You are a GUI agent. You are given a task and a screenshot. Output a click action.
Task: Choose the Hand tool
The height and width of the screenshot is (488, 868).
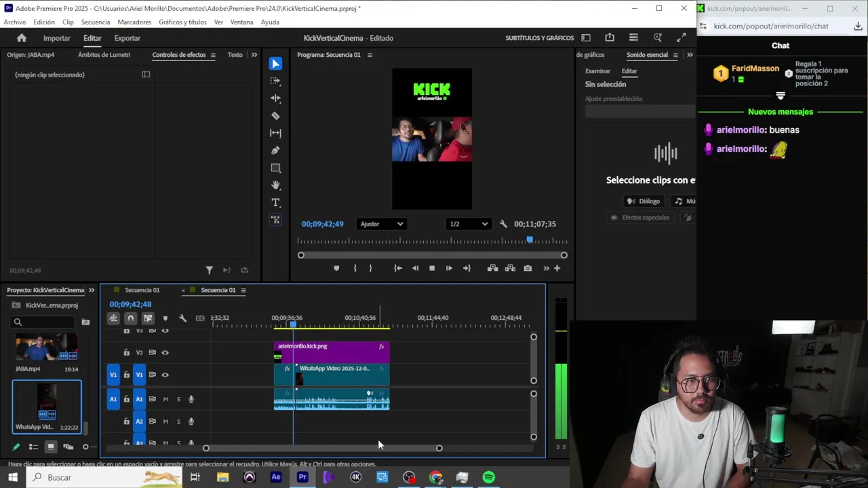tap(275, 185)
